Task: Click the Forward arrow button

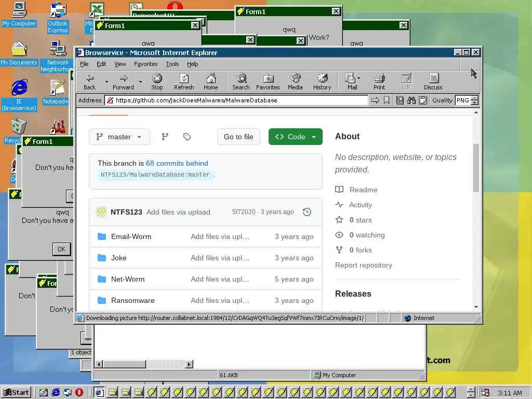Action: (123, 82)
